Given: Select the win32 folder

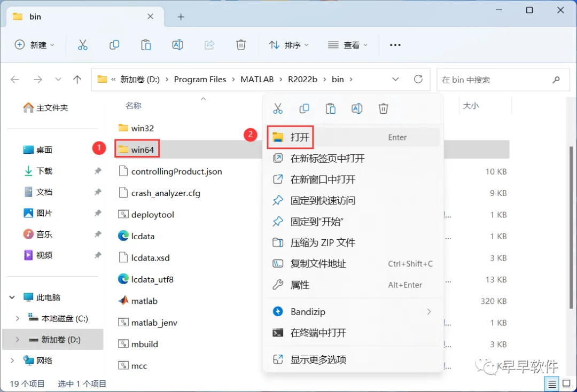Looking at the screenshot, I should coord(136,128).
